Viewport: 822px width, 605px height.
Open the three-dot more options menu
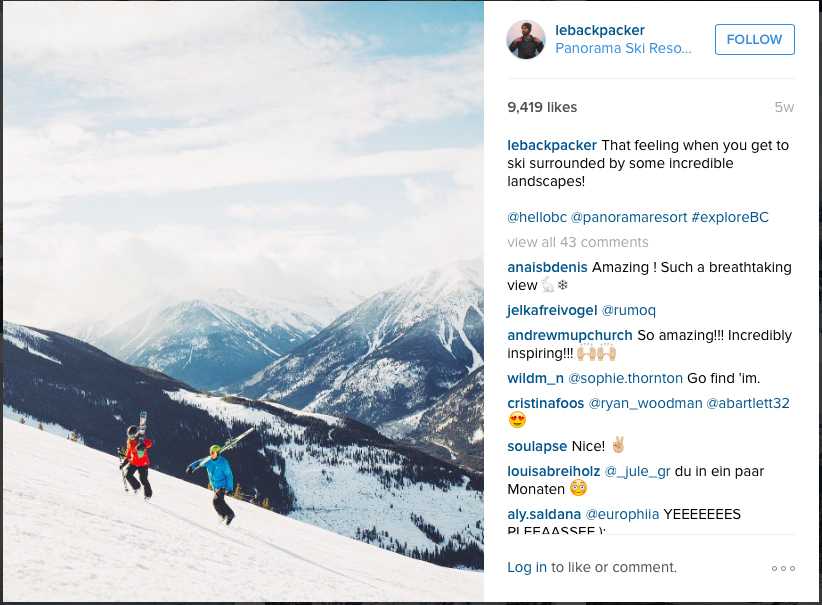click(x=783, y=568)
